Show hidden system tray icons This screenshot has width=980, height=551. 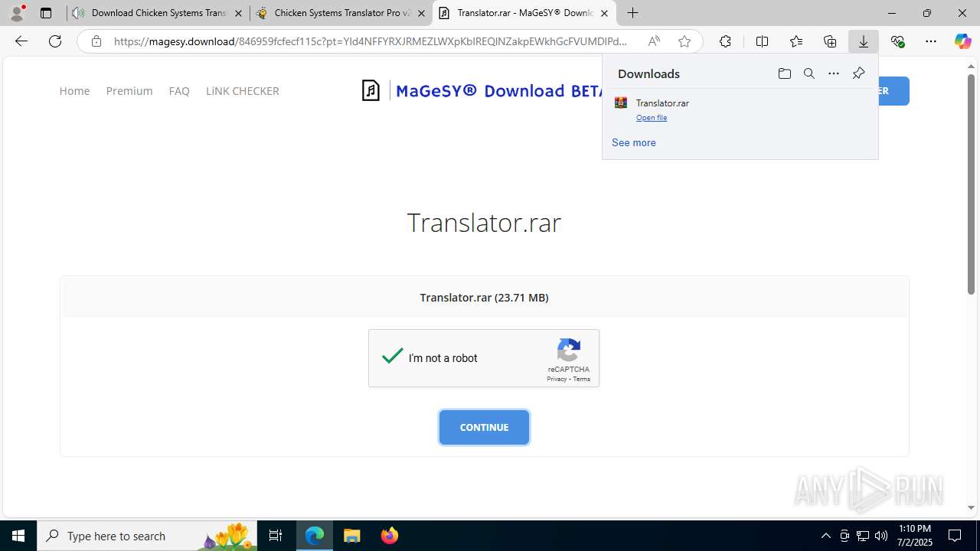(x=825, y=536)
